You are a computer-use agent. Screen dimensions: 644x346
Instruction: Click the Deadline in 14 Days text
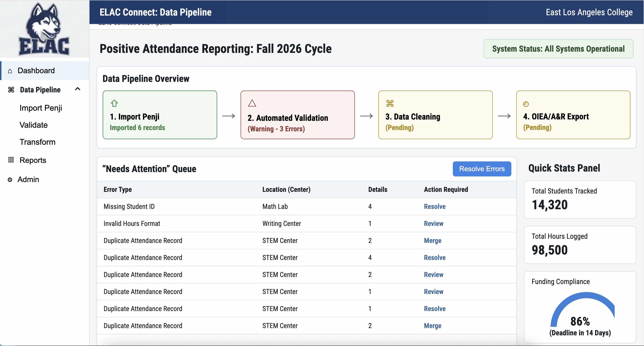click(x=580, y=333)
